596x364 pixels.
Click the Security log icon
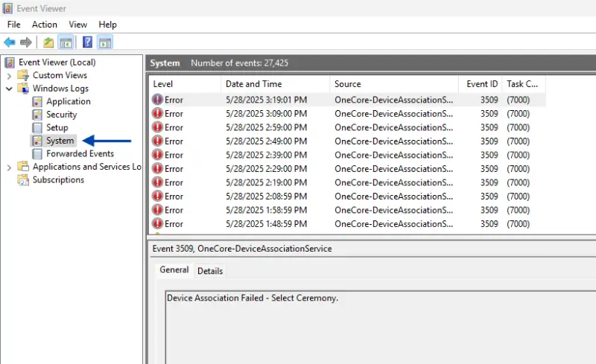coord(37,115)
